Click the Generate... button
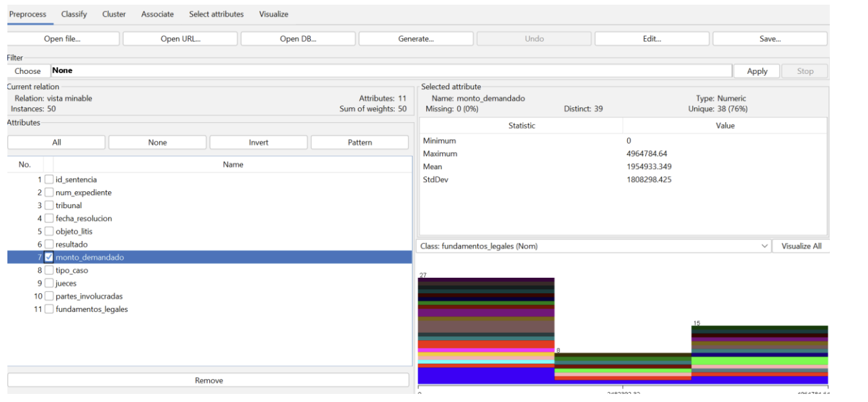Image resolution: width=868 pixels, height=402 pixels. (x=416, y=39)
